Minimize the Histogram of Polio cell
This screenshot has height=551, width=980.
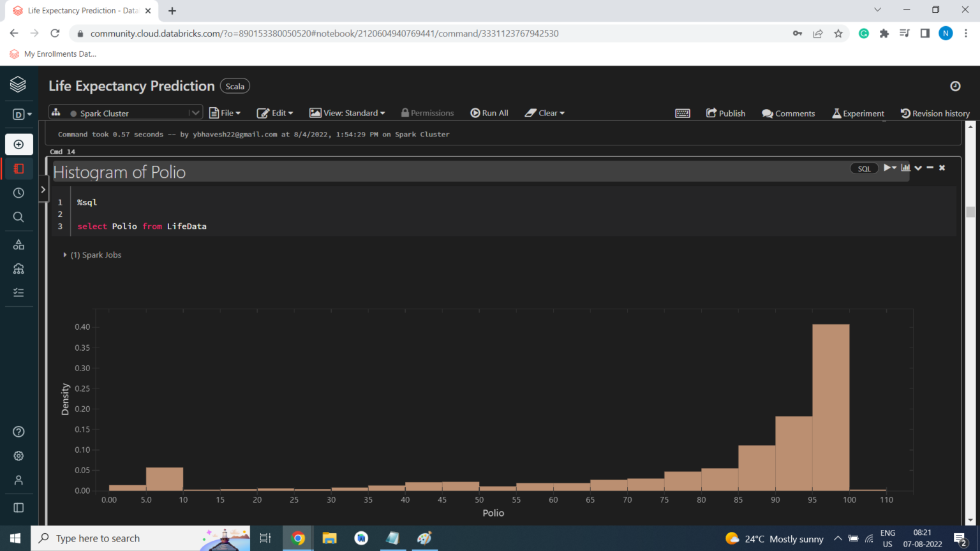click(x=930, y=168)
